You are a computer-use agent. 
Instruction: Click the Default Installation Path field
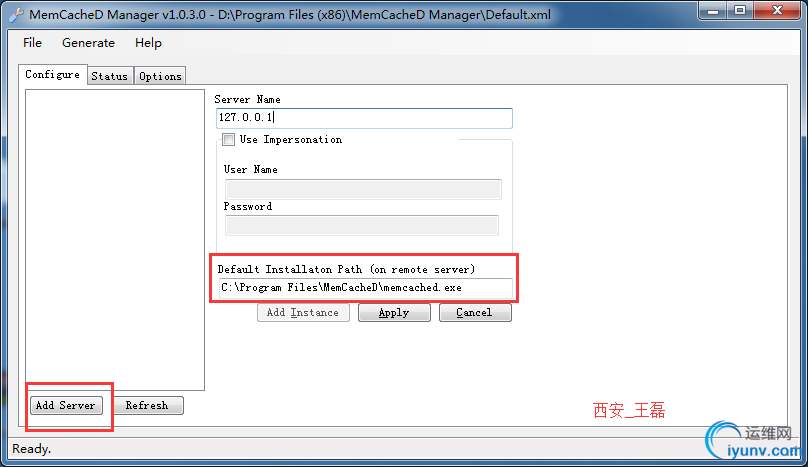click(x=365, y=288)
